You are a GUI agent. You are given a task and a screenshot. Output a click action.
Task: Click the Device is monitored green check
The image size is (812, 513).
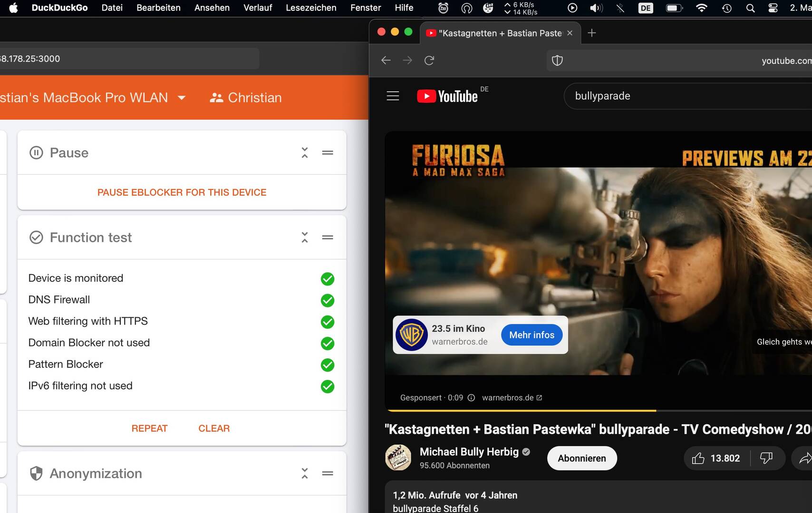328,279
